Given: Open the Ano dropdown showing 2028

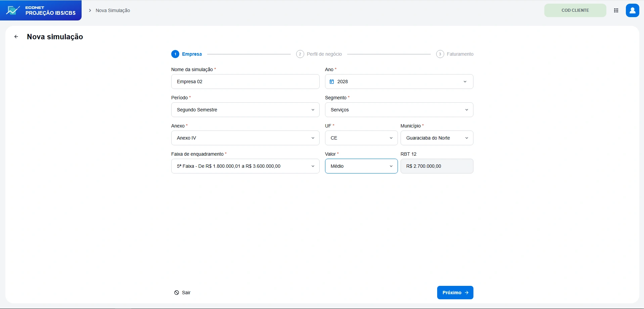Looking at the screenshot, I should (399, 82).
